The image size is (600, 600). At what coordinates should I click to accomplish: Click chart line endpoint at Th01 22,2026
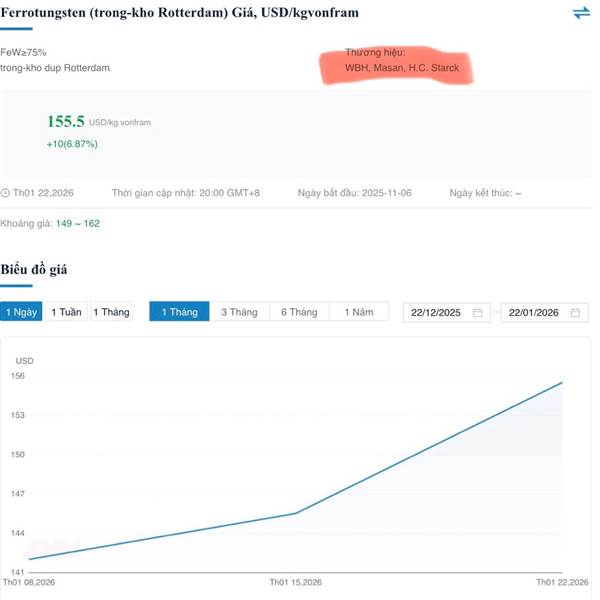[x=562, y=383]
